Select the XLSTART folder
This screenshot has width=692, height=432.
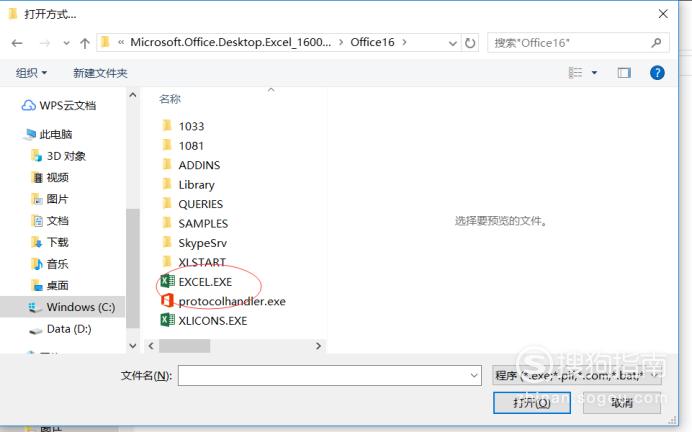(x=194, y=262)
